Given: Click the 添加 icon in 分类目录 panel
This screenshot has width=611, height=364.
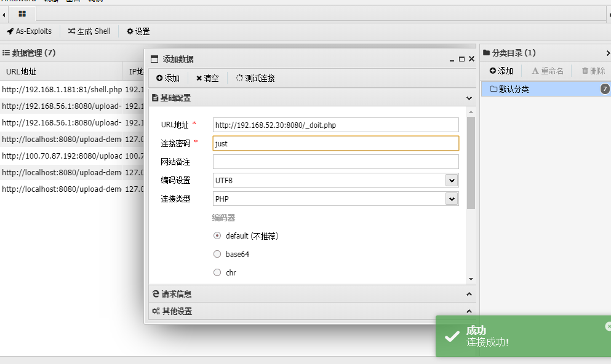Looking at the screenshot, I should tap(500, 70).
